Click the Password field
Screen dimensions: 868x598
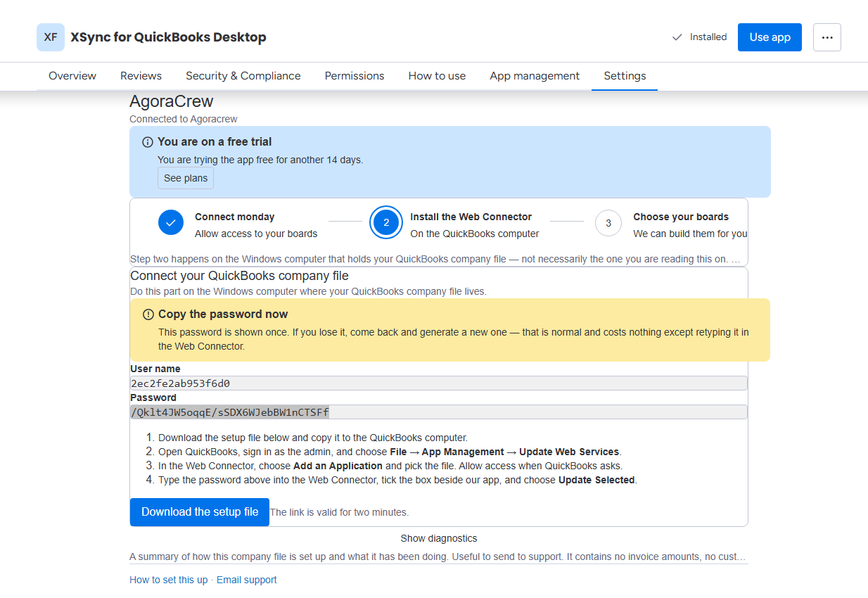click(439, 412)
